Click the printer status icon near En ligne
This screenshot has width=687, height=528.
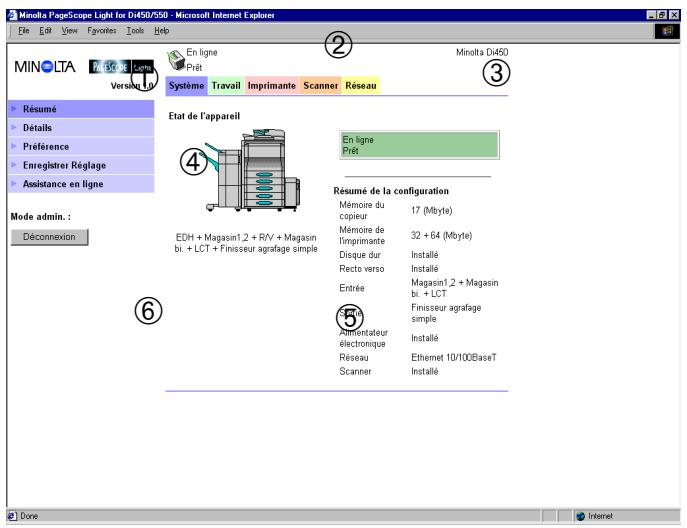(x=176, y=60)
